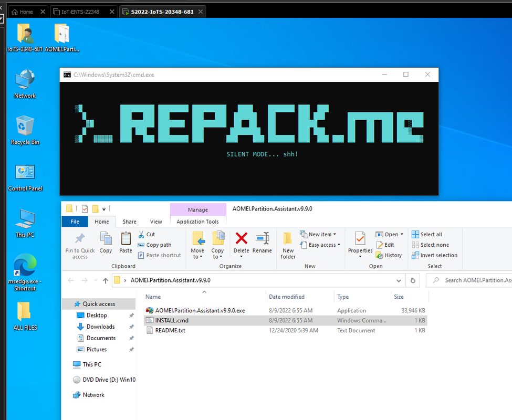
Task: Click the Paste clipboard icon
Action: (x=126, y=238)
